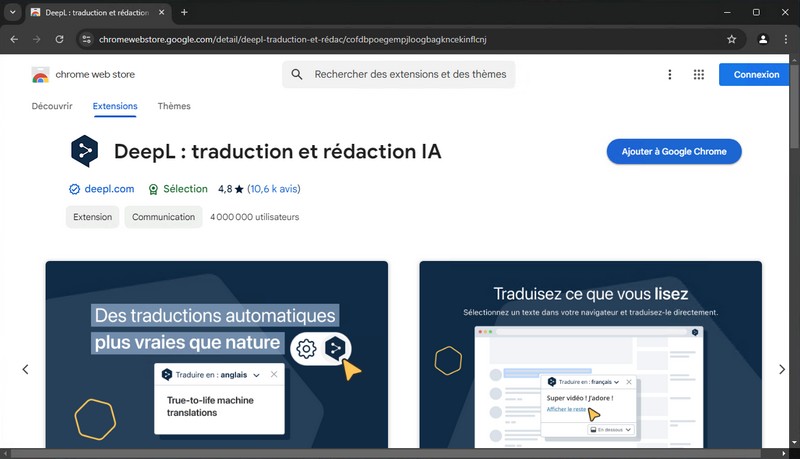Focus the Rechercher des extensions search field
The width and height of the screenshot is (800, 459).
(398, 74)
